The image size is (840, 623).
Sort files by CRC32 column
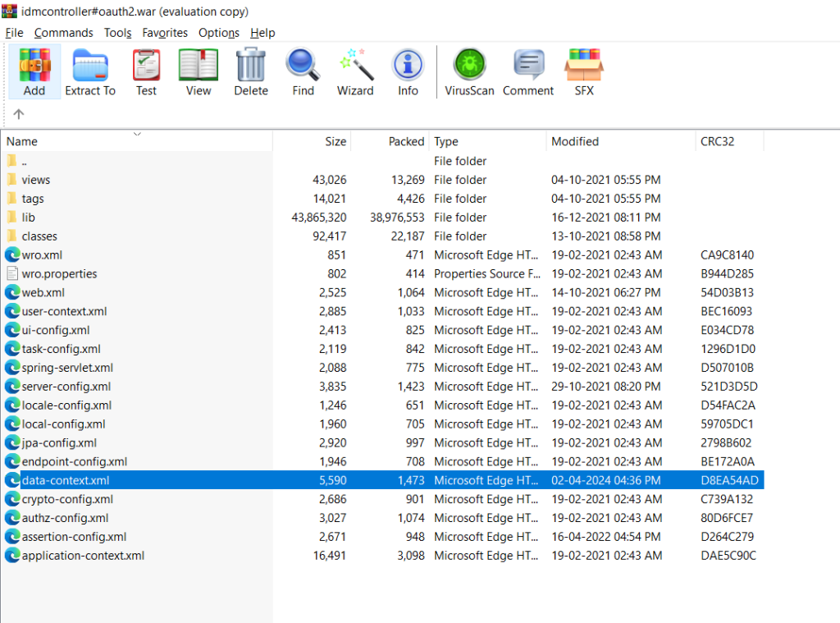pyautogui.click(x=717, y=141)
